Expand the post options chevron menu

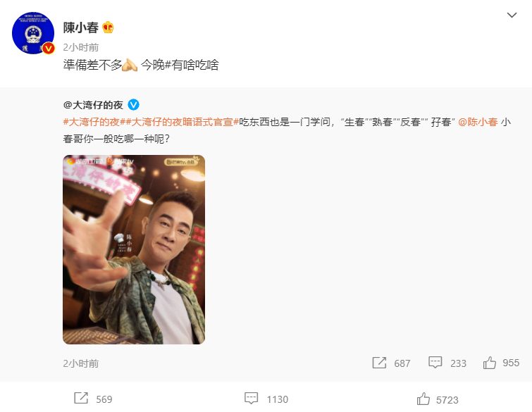(512, 15)
